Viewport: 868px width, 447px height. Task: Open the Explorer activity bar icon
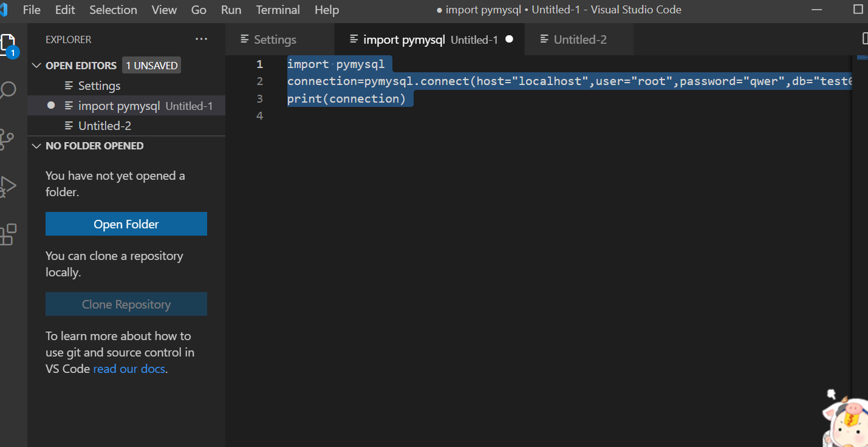click(x=9, y=46)
